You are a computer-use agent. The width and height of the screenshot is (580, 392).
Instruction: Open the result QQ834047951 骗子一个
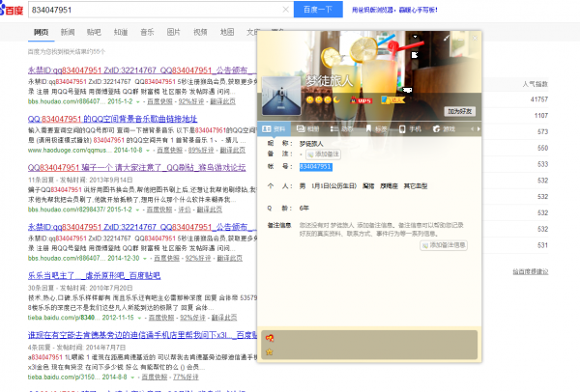pos(136,167)
